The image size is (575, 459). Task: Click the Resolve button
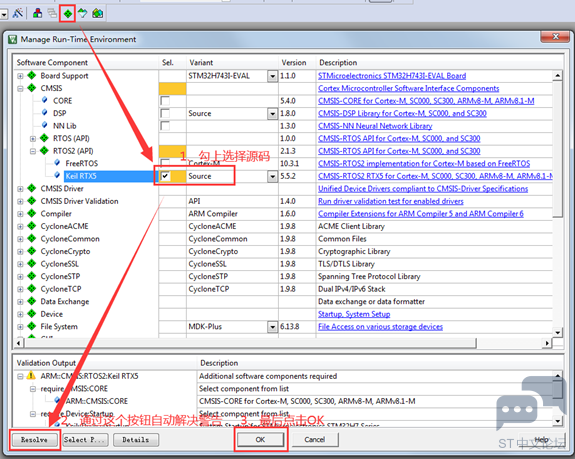[x=34, y=440]
